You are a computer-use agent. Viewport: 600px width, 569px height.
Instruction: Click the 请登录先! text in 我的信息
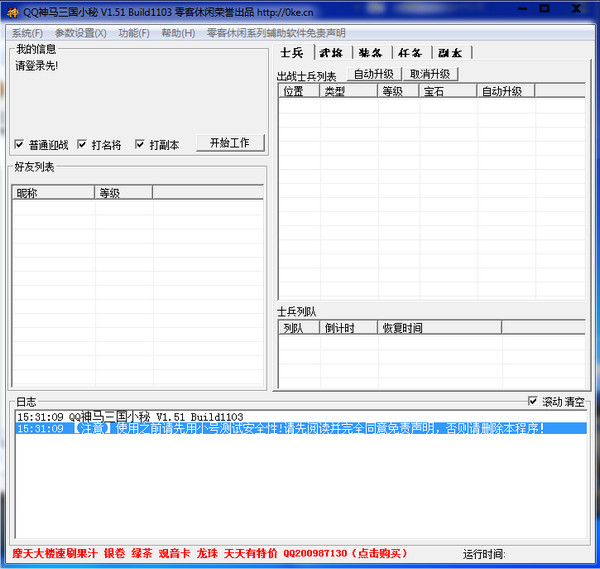(x=37, y=66)
